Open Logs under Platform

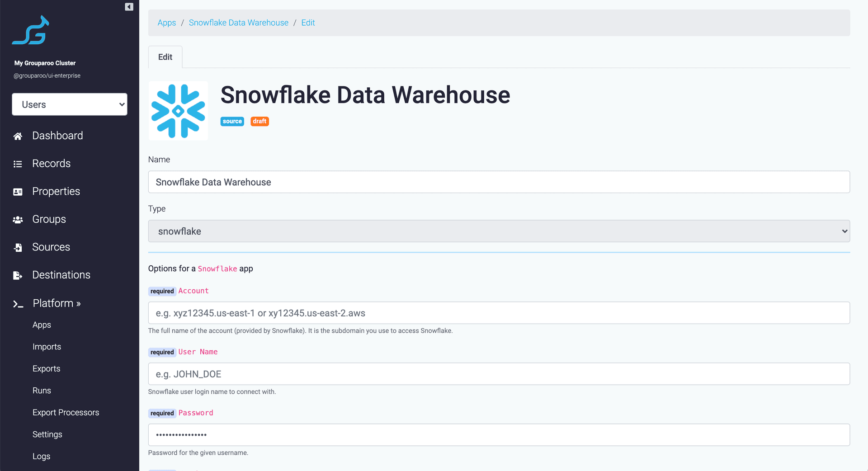[x=41, y=457]
